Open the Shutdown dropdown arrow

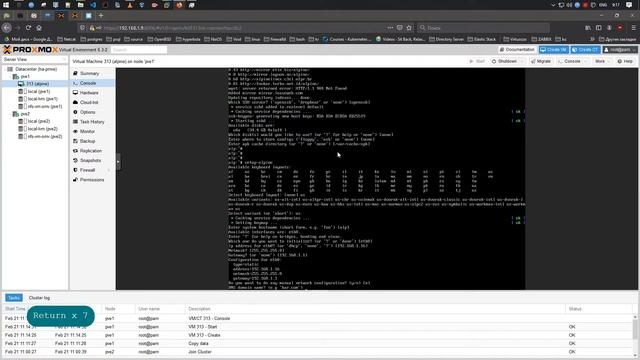pyautogui.click(x=522, y=61)
